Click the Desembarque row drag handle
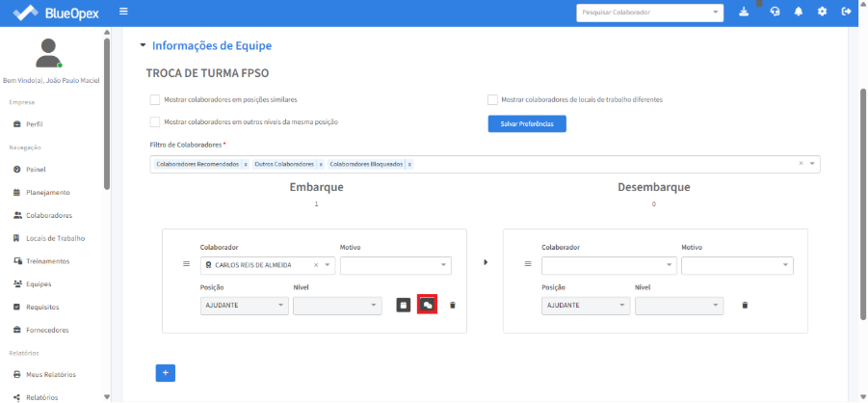Viewport: 868px width, 403px height. 528,264
